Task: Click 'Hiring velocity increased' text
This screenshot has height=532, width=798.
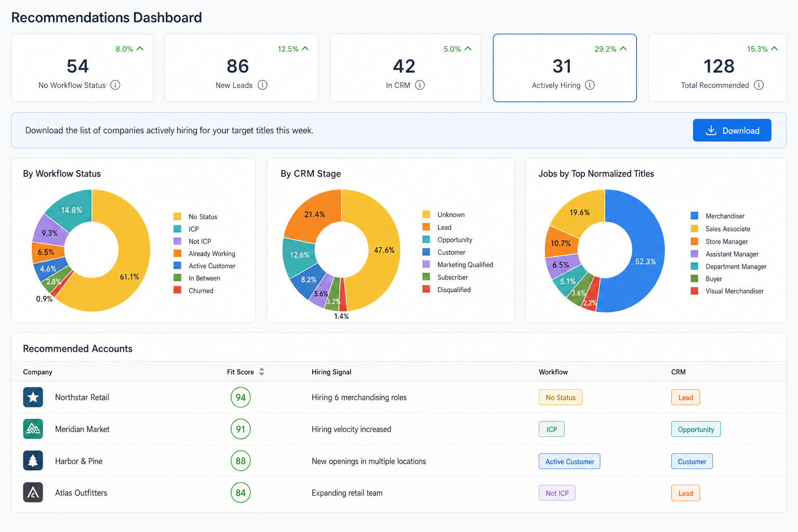Action: pyautogui.click(x=351, y=429)
